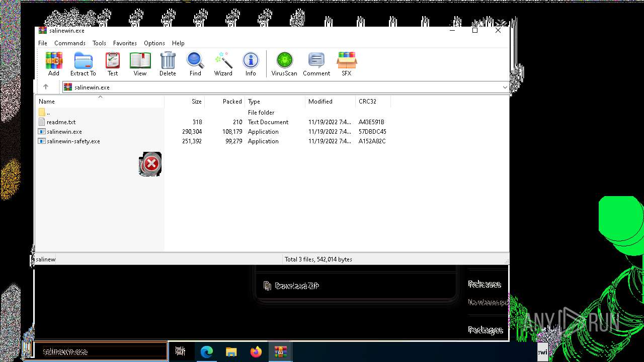Click the Add toolbar icon
Viewport: 644px width, 362px height.
pos(54,64)
